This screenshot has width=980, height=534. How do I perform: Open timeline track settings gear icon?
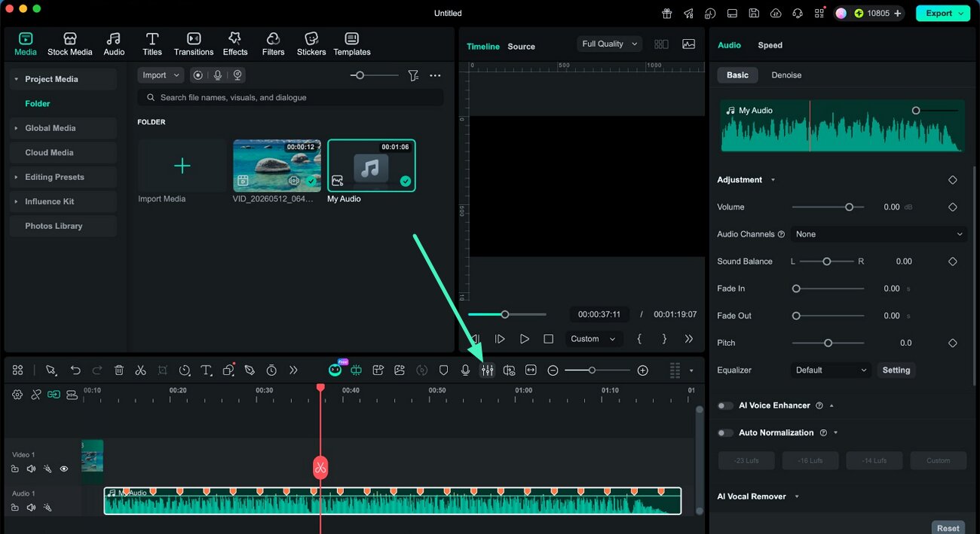[x=17, y=395]
